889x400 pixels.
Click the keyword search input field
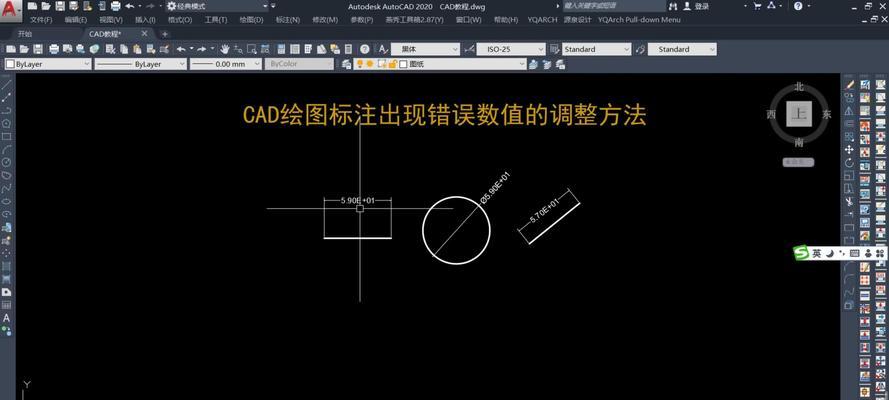[x=614, y=6]
